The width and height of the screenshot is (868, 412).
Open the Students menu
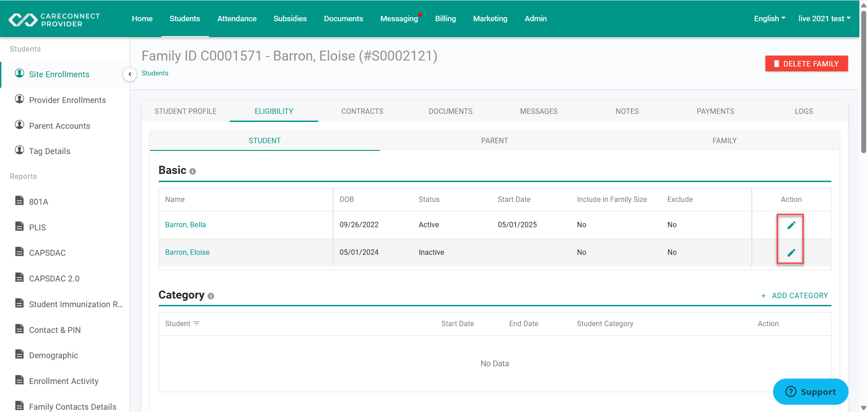point(185,19)
